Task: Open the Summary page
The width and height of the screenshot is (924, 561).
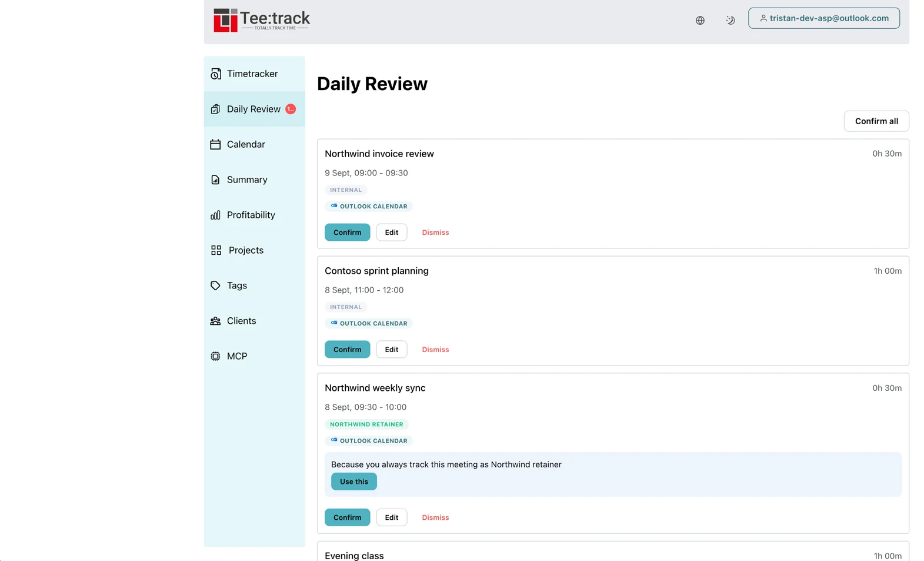Action: pyautogui.click(x=255, y=180)
